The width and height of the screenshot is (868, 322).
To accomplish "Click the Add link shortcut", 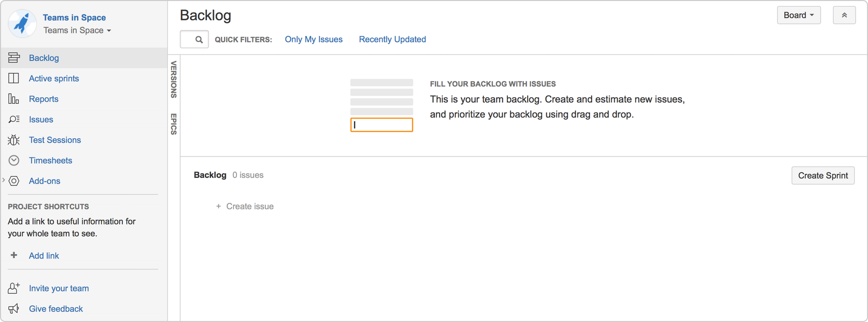I will click(44, 256).
